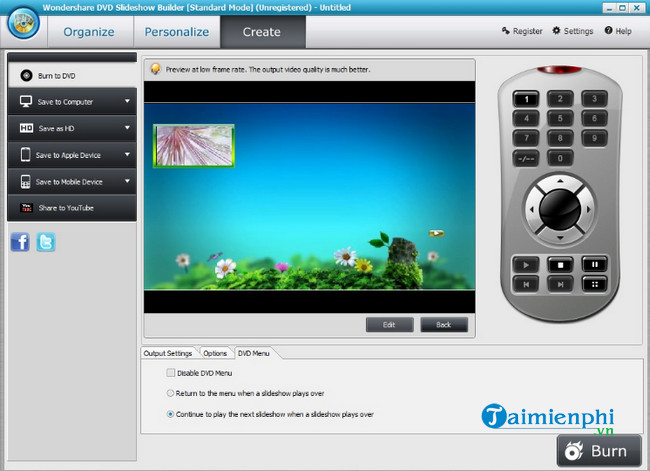Viewport: 650px width, 471px height.
Task: Click the Wondershare disc logo icon
Action: (x=24, y=22)
